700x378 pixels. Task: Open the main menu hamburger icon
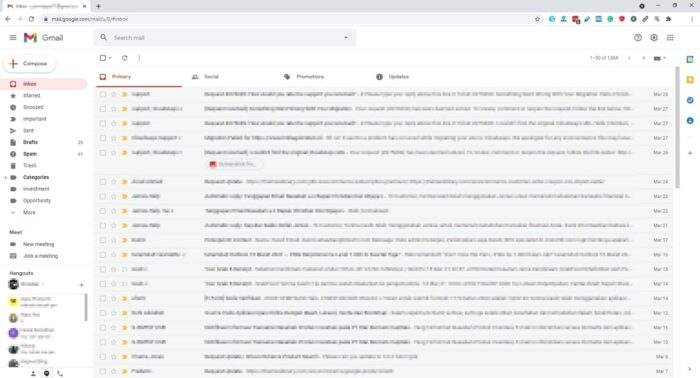coord(13,37)
